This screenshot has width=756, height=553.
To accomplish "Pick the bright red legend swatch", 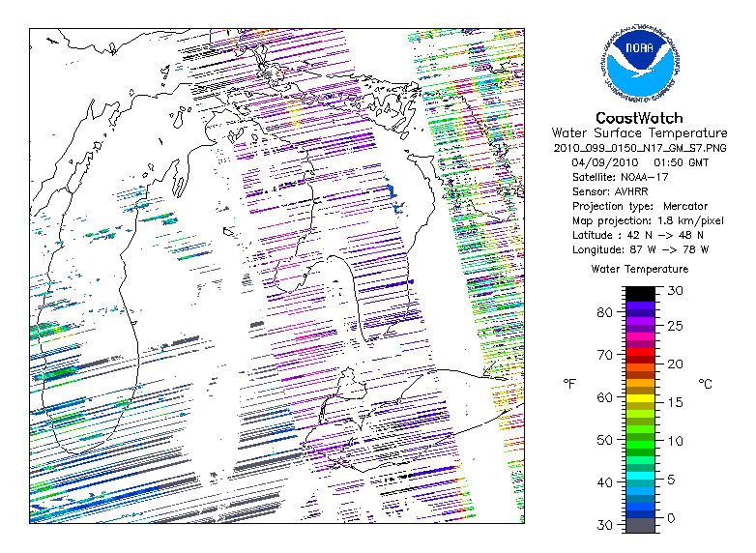I will pyautogui.click(x=640, y=352).
